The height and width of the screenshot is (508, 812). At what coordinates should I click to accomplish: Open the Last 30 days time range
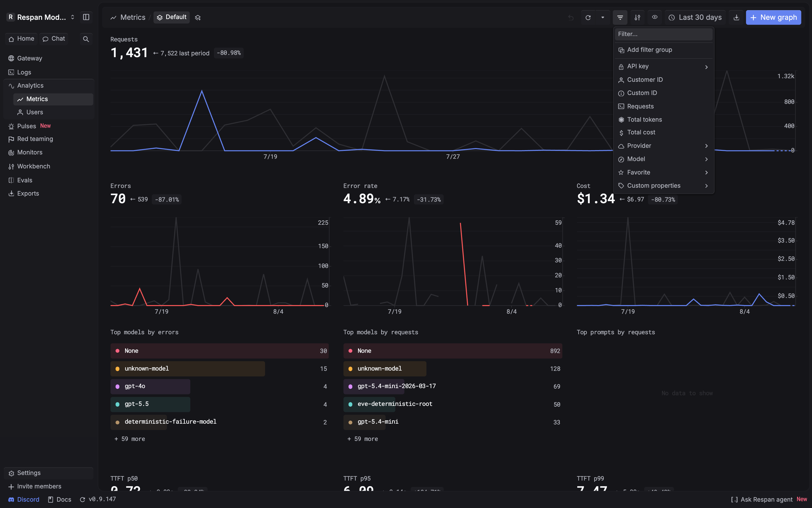(695, 18)
